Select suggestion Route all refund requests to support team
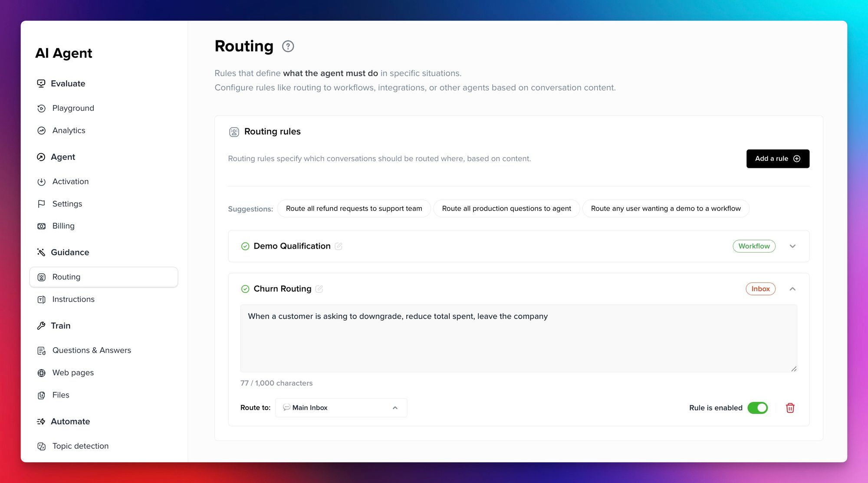The width and height of the screenshot is (868, 483). 354,209
